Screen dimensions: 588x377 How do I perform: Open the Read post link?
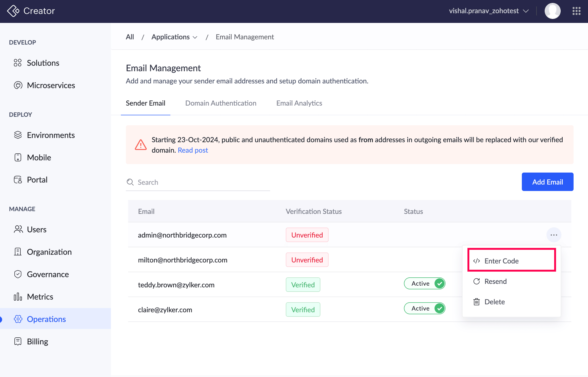193,150
